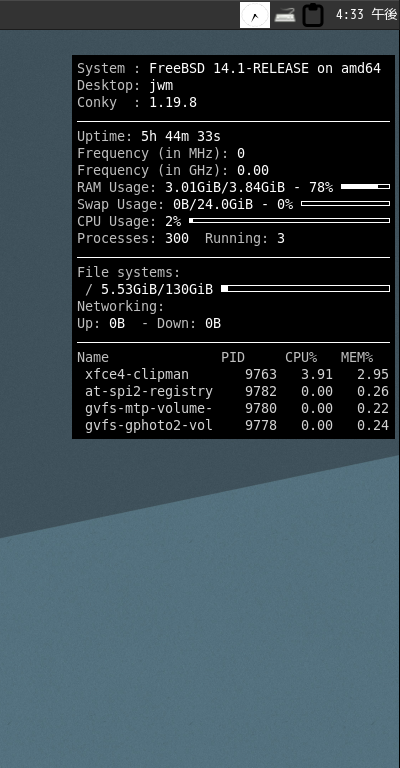
Task: Click the MEM% column header
Action: [357, 358]
